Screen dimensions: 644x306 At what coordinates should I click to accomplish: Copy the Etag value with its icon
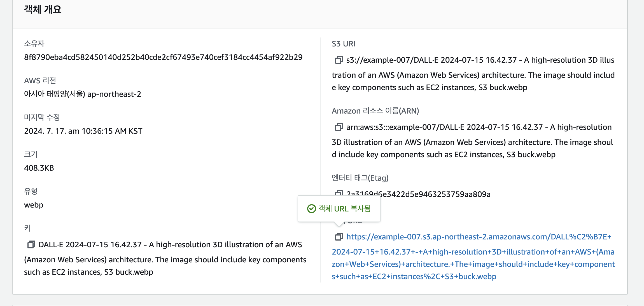(x=339, y=193)
